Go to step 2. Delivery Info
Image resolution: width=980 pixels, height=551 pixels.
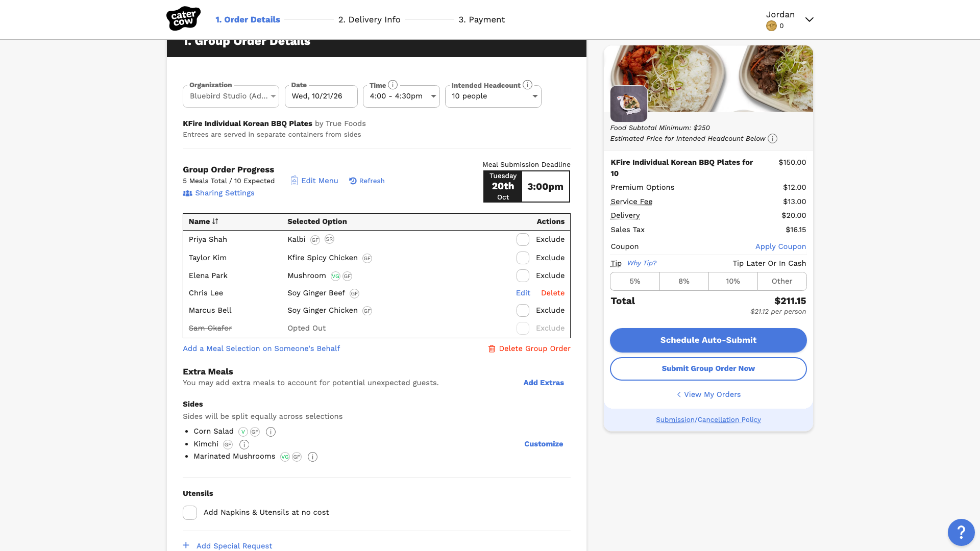(369, 19)
